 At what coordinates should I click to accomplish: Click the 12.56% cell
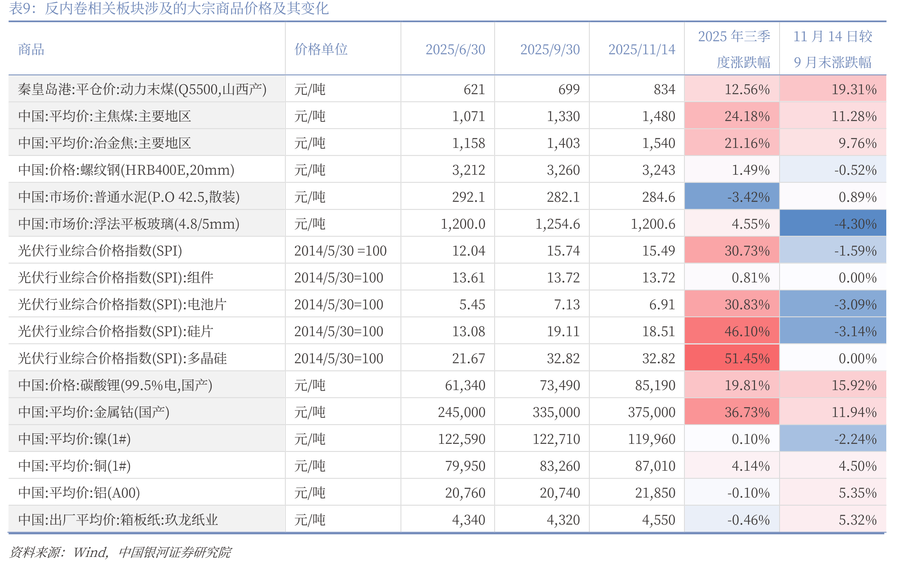732,89
